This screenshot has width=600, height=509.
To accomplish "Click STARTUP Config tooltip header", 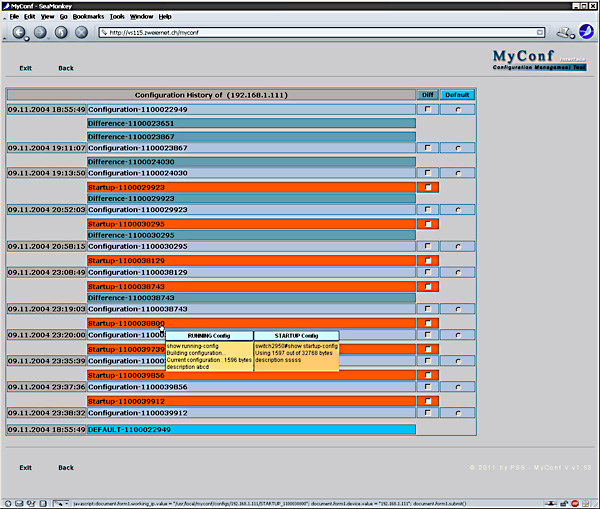I will [296, 336].
